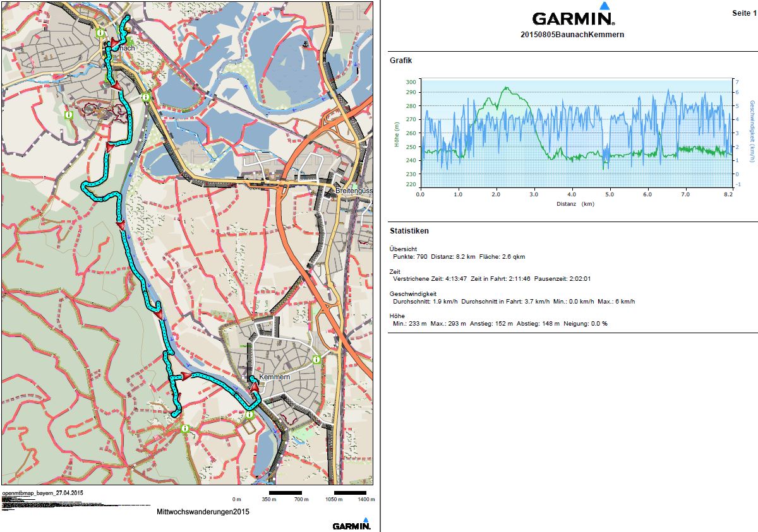This screenshot has height=532, width=758.
Task: Click the 700 m mark on the scale bar
Action: (x=301, y=499)
